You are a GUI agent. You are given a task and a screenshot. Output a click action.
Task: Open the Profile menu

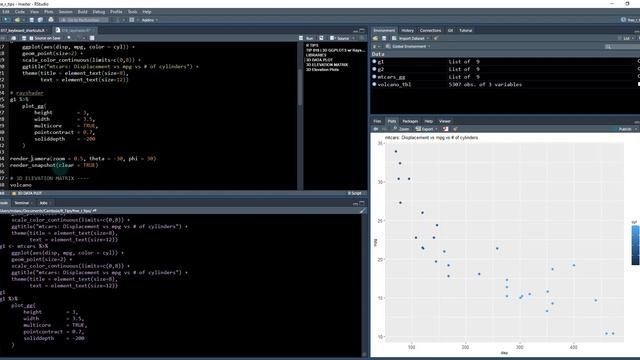click(x=116, y=12)
